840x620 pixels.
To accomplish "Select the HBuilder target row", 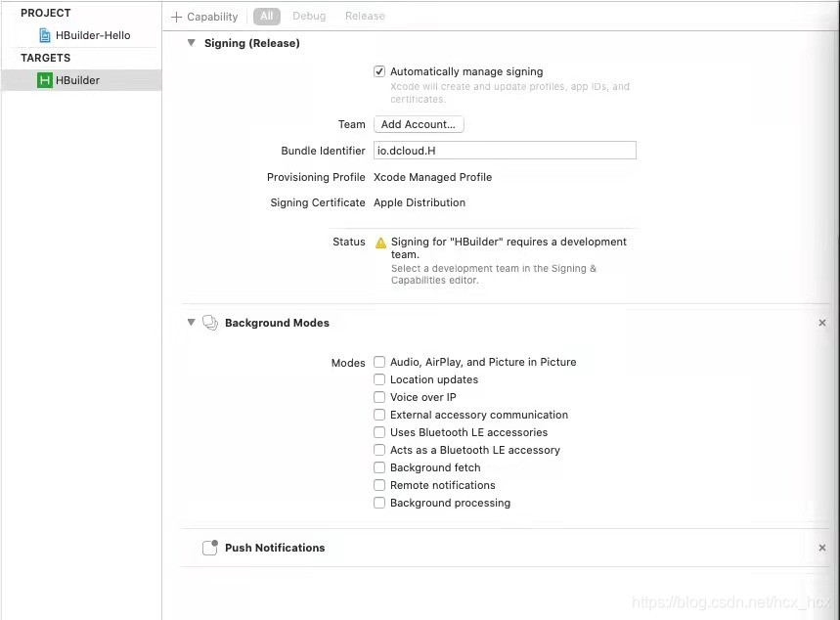I will point(81,80).
